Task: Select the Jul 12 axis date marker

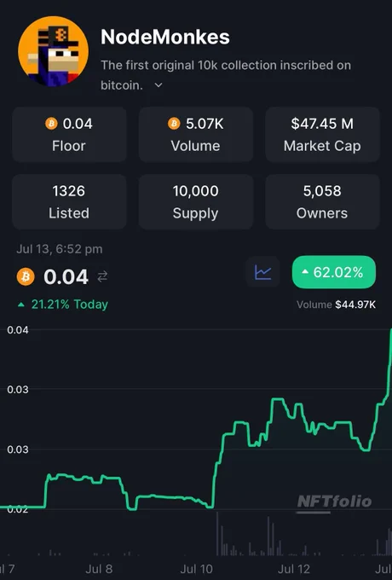Action: [x=294, y=569]
